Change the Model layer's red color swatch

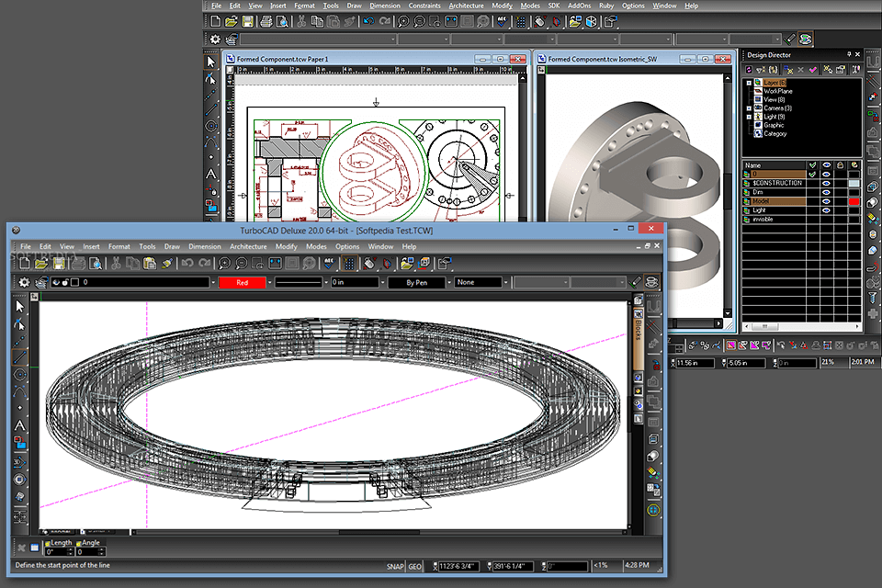[854, 201]
